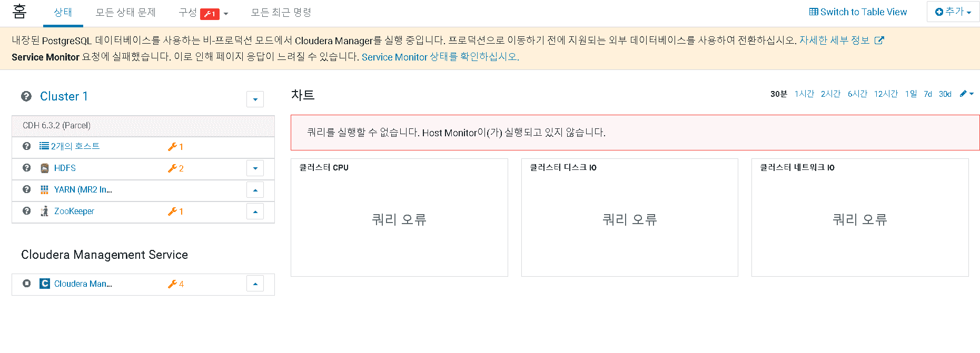Open the YARN actions dropdown
This screenshot has width=980, height=353.
[x=255, y=190]
